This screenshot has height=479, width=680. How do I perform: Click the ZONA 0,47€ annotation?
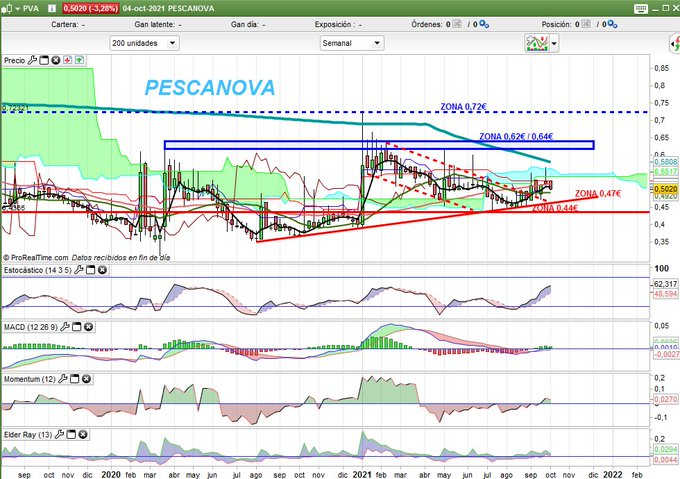[x=598, y=193]
